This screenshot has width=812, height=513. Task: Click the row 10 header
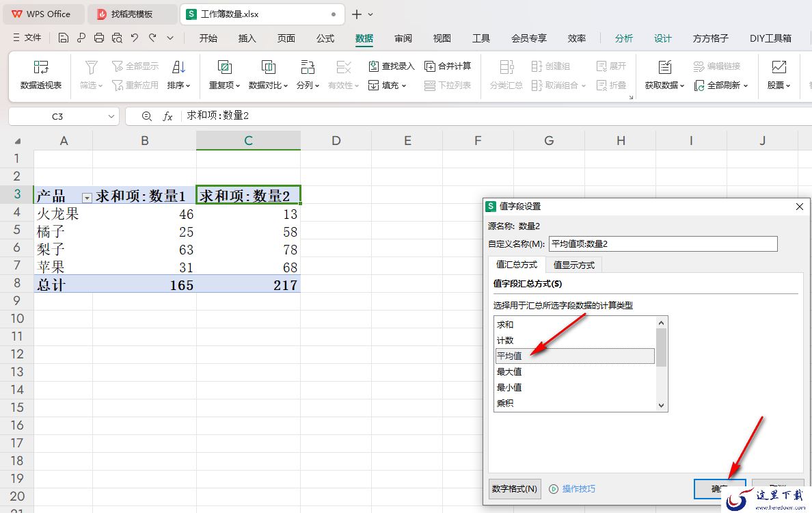point(17,318)
